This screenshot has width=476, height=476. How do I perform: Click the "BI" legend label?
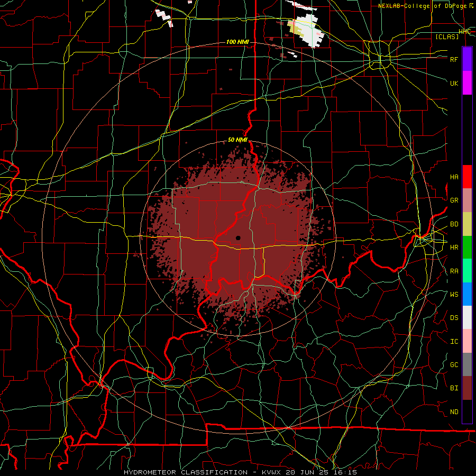pos(454,388)
